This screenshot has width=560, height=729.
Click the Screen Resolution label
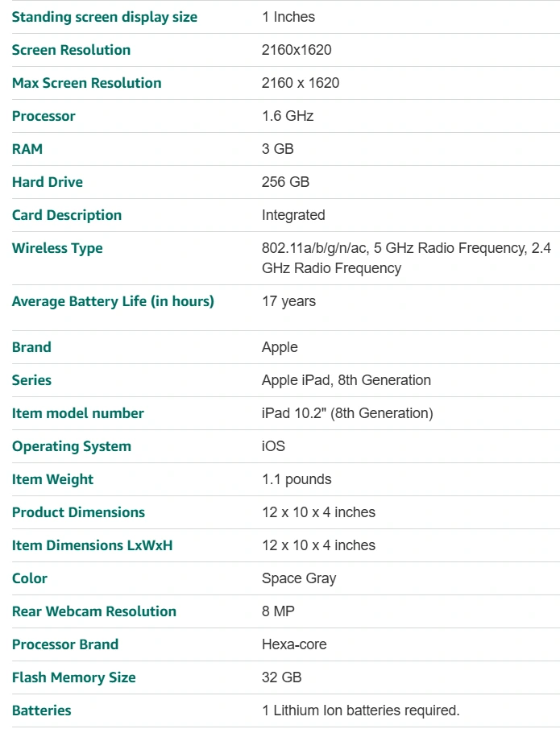[71, 50]
